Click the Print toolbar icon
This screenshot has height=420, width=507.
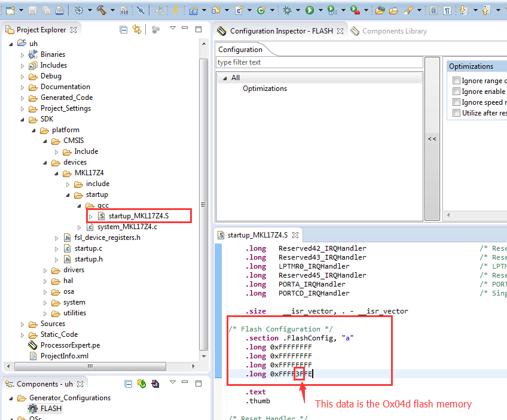59,10
